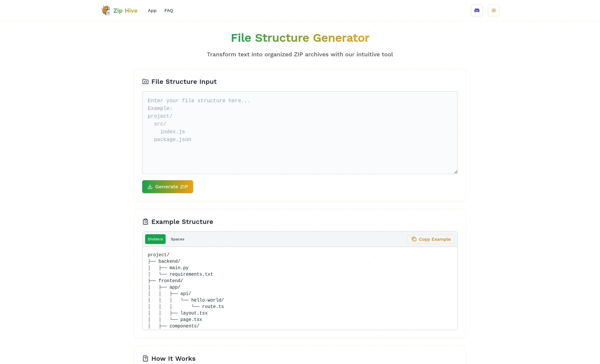Click the copy icon inside Copy Example
The image size is (600, 364).
(x=414, y=239)
